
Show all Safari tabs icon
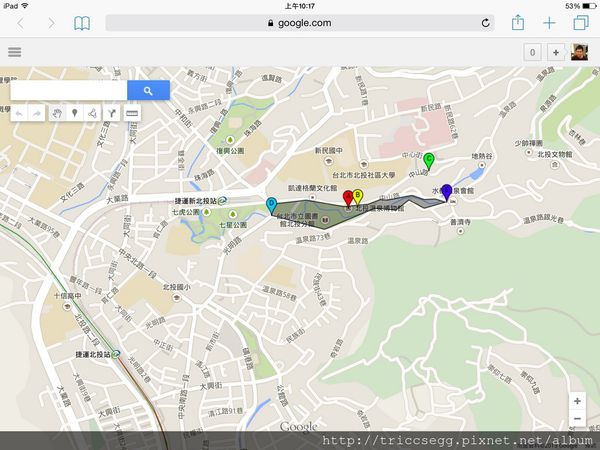click(x=581, y=23)
